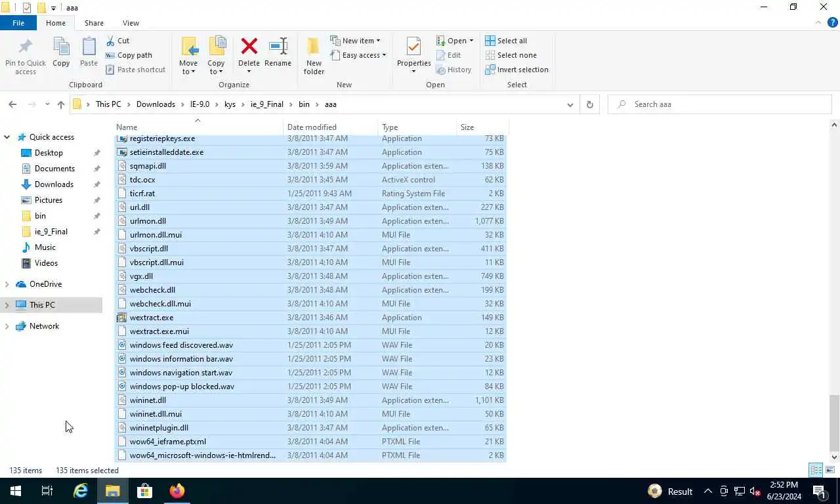Refresh the aaa folder view

589,104
